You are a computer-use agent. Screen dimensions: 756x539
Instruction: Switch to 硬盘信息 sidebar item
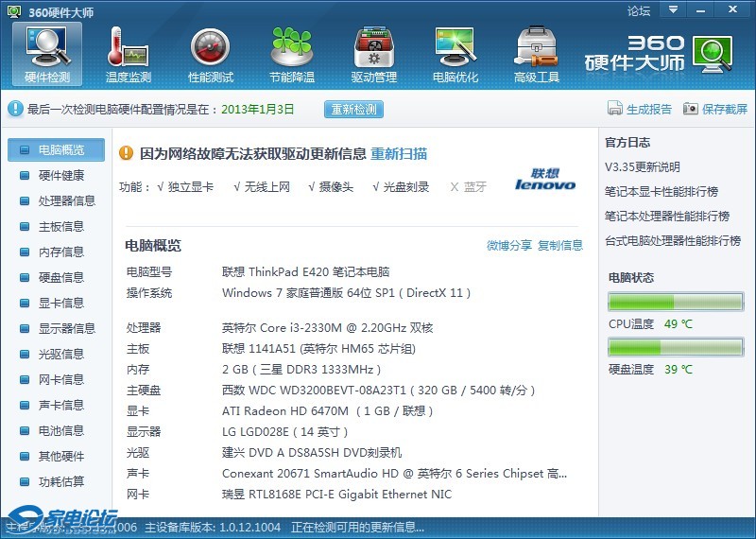(60, 277)
